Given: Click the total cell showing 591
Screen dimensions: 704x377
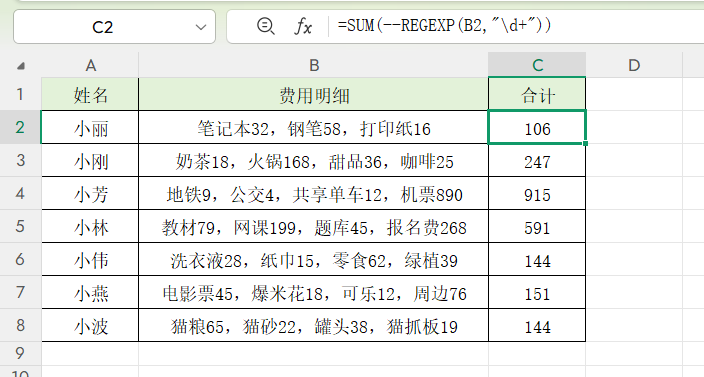Looking at the screenshot, I should click(x=537, y=226).
